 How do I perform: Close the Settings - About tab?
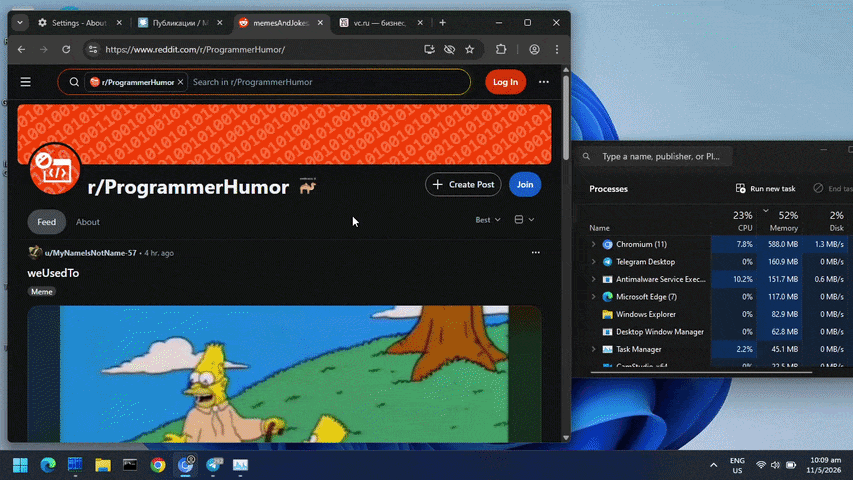click(x=119, y=23)
